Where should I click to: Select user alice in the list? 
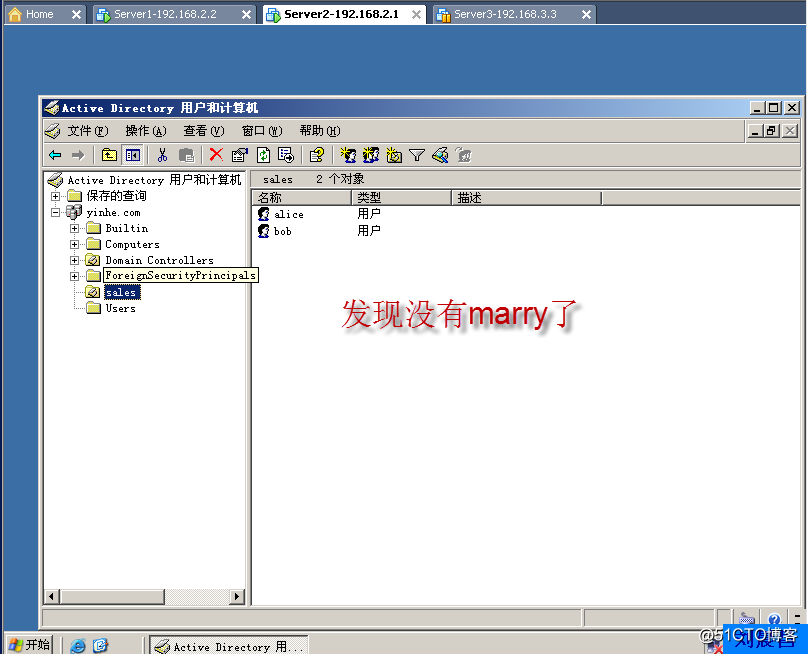pos(289,214)
